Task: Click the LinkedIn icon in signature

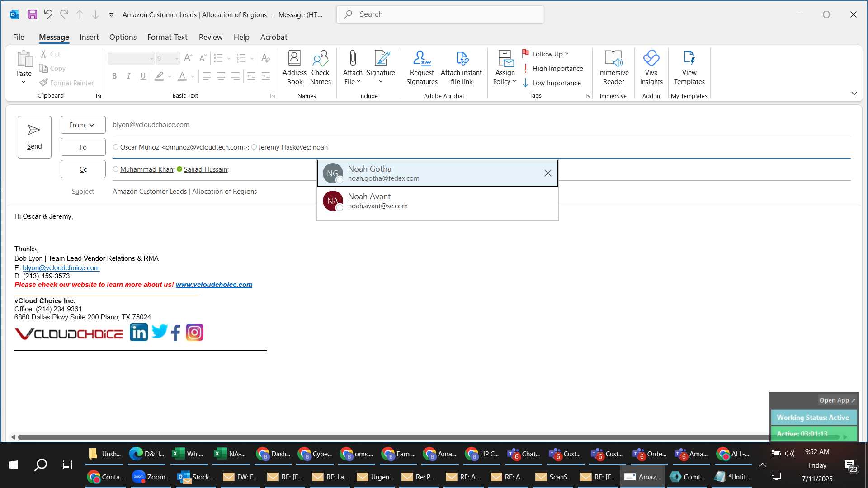Action: click(x=139, y=333)
